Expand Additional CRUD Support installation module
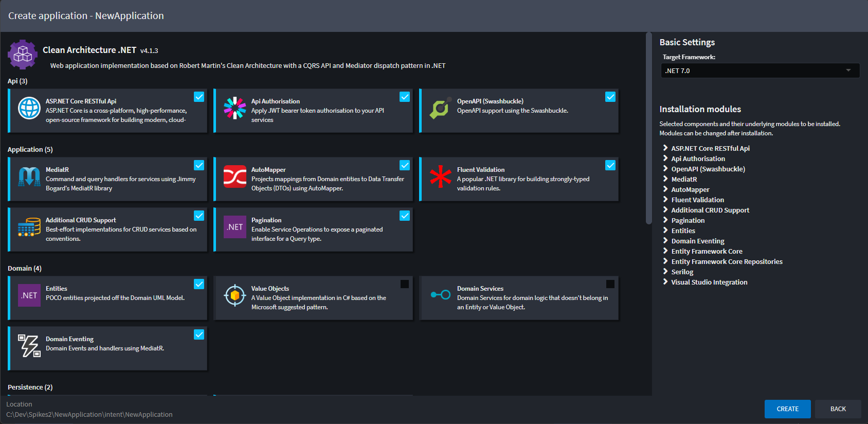The image size is (868, 424). (x=665, y=210)
